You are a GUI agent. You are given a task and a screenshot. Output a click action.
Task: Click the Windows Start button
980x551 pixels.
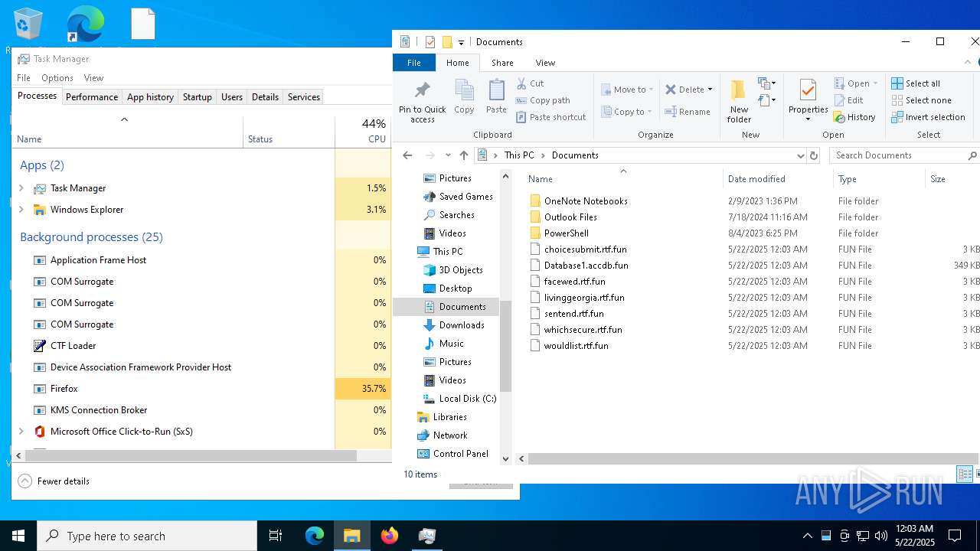point(18,536)
